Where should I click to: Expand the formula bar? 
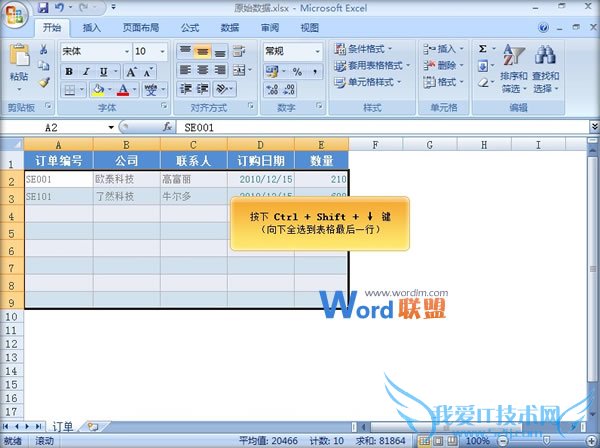pyautogui.click(x=594, y=126)
